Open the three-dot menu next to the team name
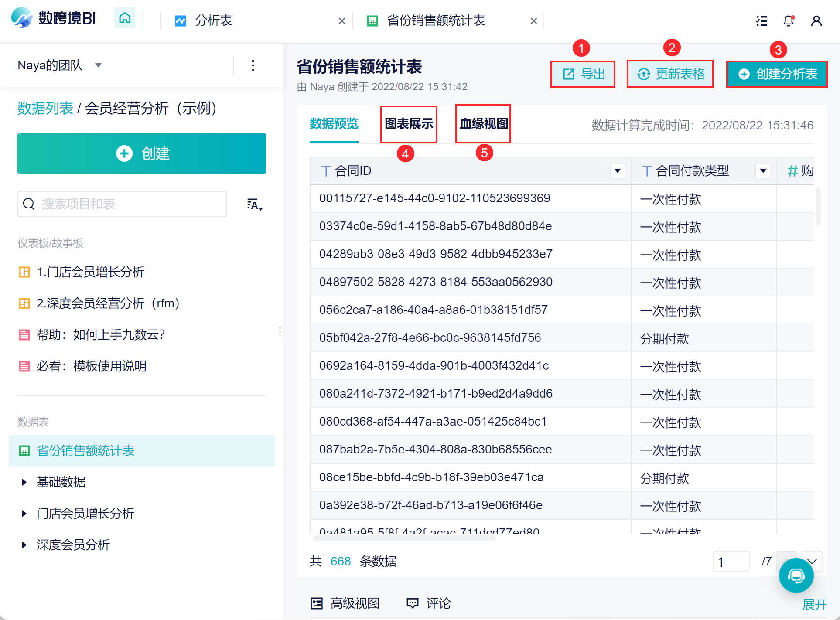The height and width of the screenshot is (620, 840). tap(253, 65)
